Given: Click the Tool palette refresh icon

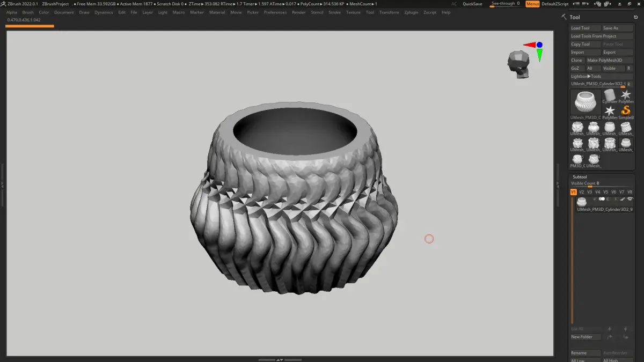Looking at the screenshot, I should tap(635, 17).
